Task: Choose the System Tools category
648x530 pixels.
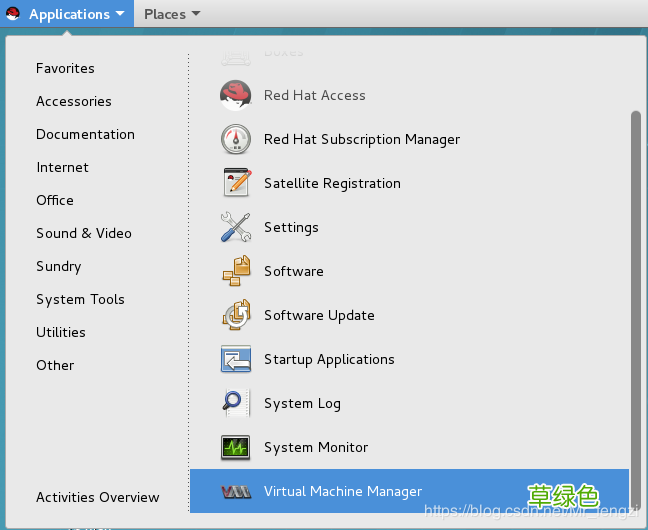Action: click(x=80, y=299)
